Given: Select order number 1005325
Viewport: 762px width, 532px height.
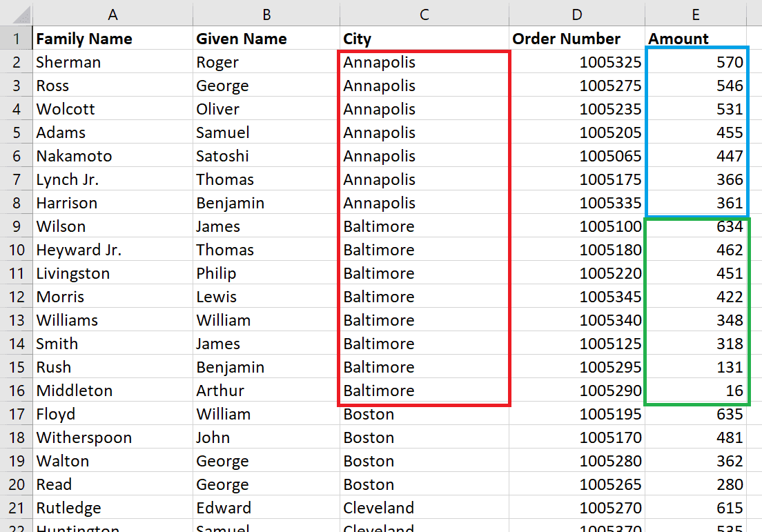Looking at the screenshot, I should point(576,62).
